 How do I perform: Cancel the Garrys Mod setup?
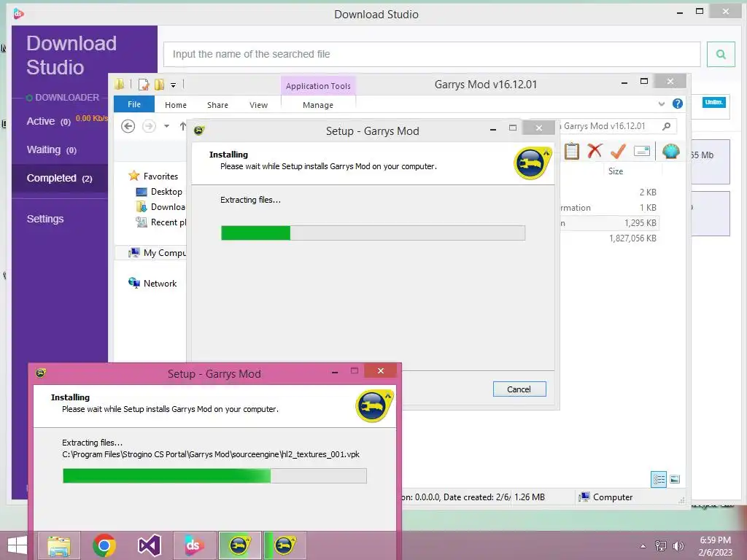[519, 389]
